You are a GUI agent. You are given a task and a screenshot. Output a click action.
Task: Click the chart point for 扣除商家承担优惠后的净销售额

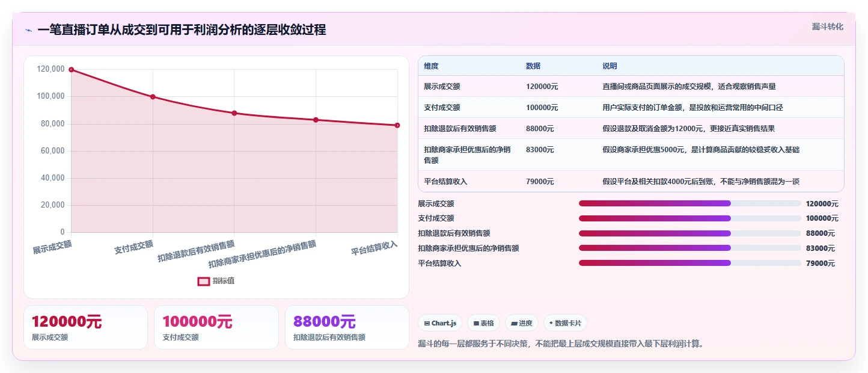click(x=316, y=120)
